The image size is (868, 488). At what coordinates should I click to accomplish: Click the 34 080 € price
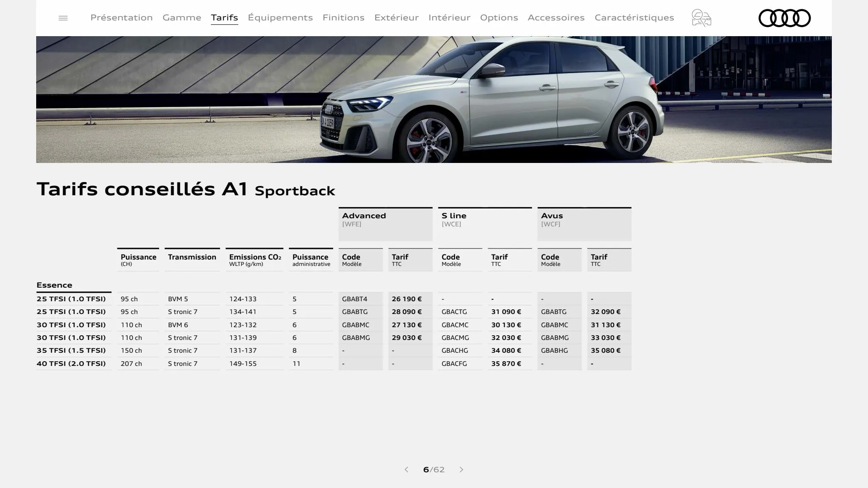point(506,350)
